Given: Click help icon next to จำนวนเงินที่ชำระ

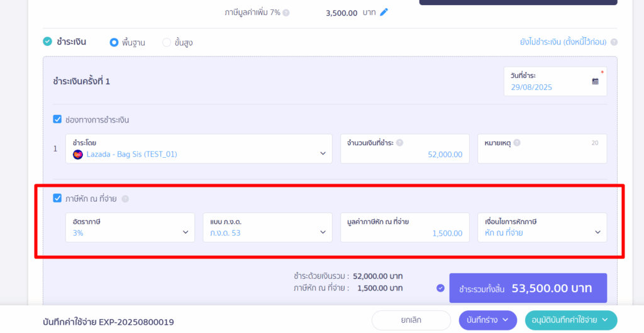Looking at the screenshot, I should (399, 143).
